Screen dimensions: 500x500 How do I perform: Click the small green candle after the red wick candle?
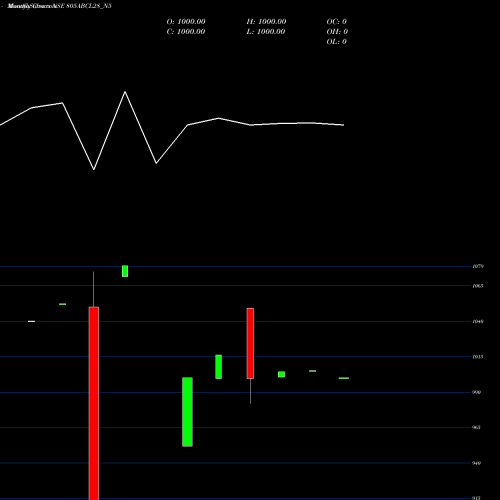click(281, 374)
